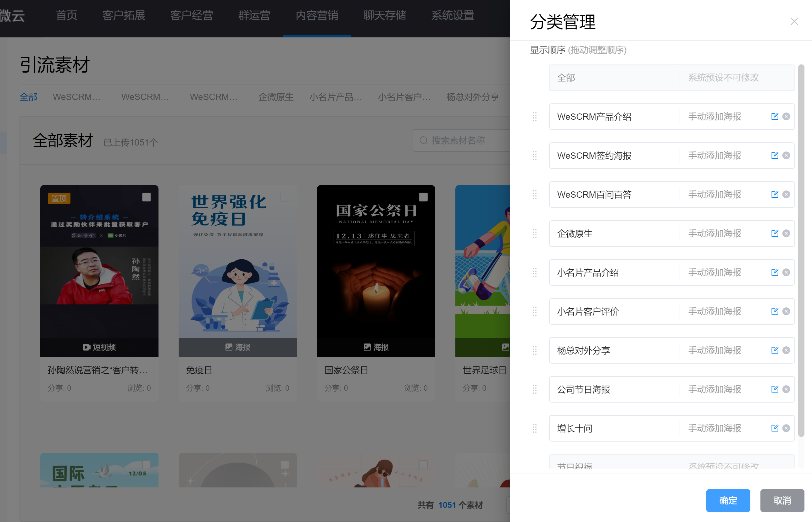
Task: Delete the WeSCRM签约海报 category
Action: 786,155
